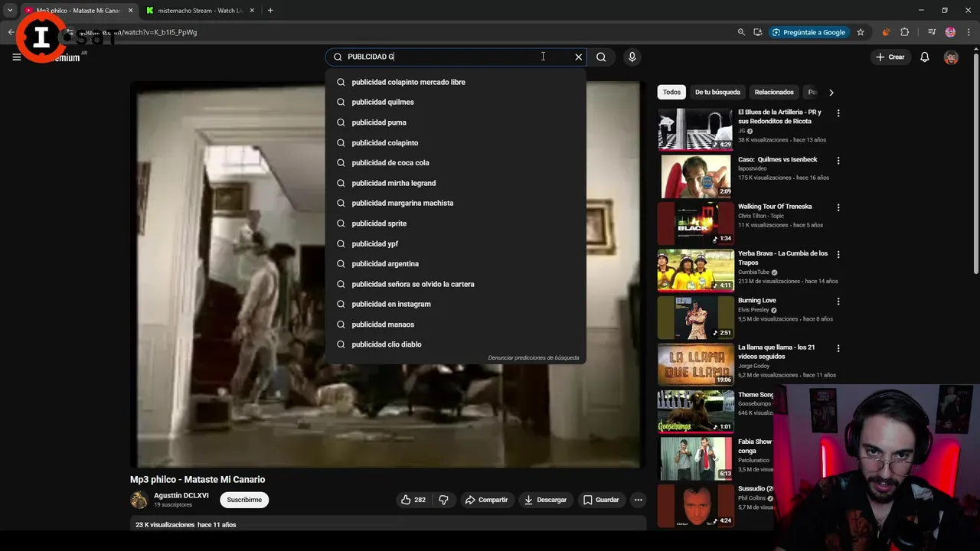This screenshot has height=551, width=980.
Task: Click Pregúntale a Google button
Action: click(x=808, y=32)
